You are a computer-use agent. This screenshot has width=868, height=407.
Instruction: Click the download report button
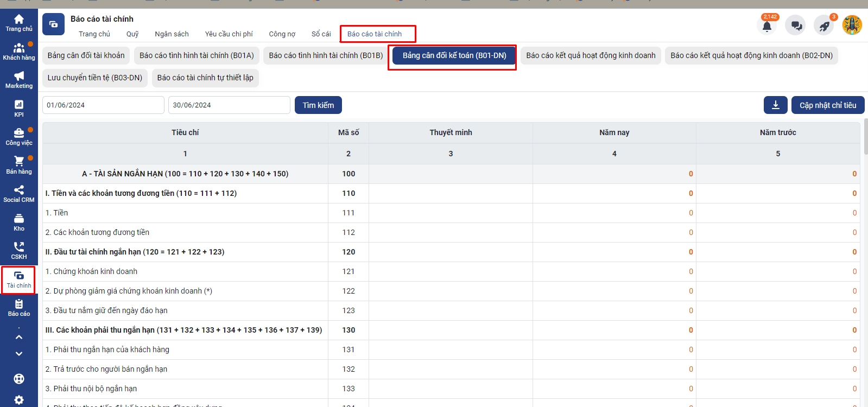pyautogui.click(x=775, y=105)
